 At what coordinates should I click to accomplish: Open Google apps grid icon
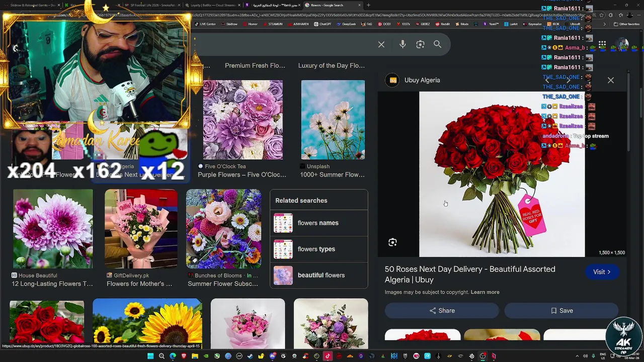pos(602,44)
